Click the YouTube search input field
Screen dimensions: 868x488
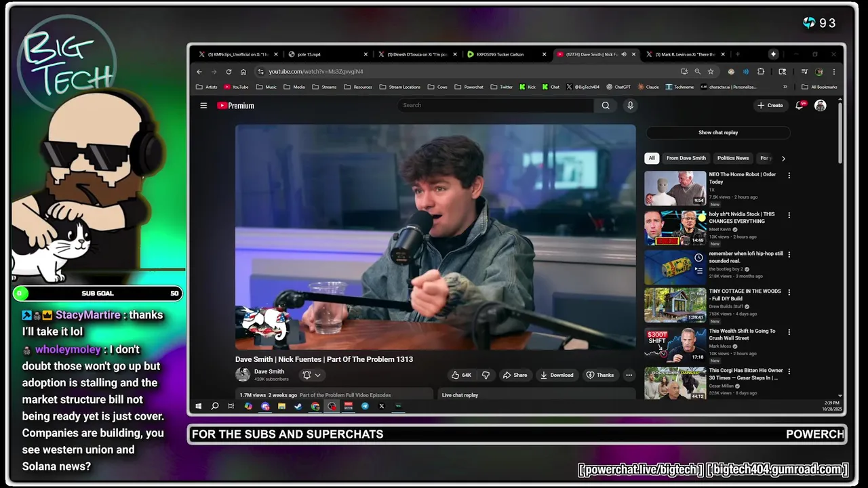(x=495, y=105)
